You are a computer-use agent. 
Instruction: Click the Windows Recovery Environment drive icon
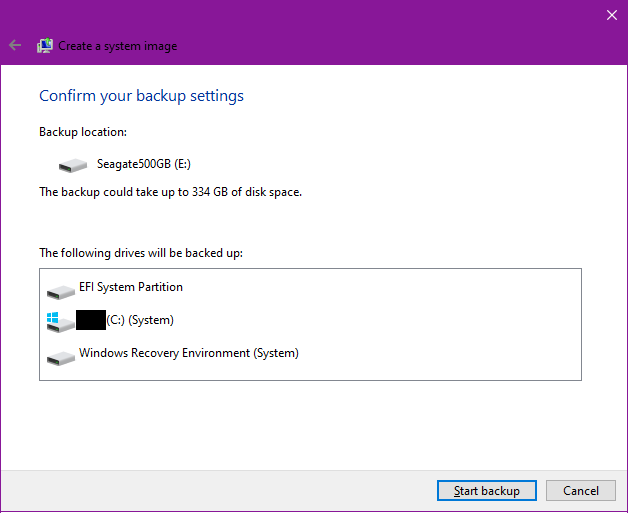[60, 356]
